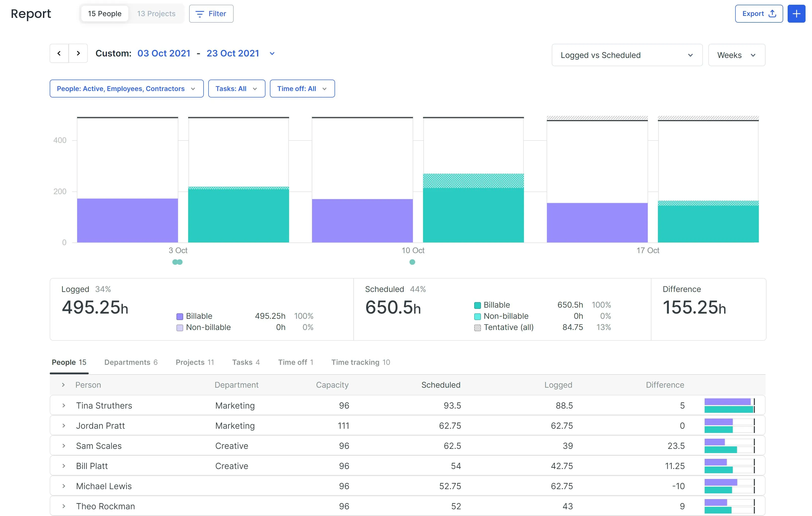Go to previous date range arrow
The height and width of the screenshot is (516, 812).
coord(59,53)
